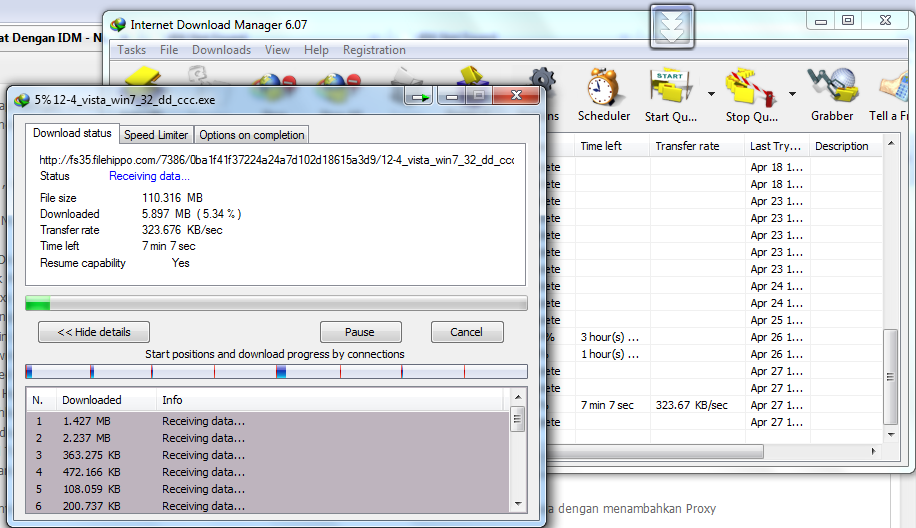The width and height of the screenshot is (916, 528).
Task: Open the Registration menu
Action: (x=374, y=50)
